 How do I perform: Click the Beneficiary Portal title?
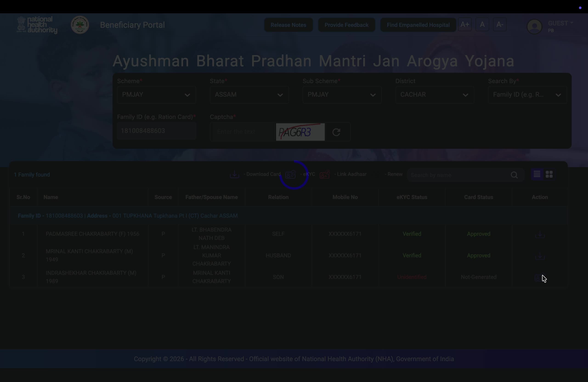coord(133,25)
